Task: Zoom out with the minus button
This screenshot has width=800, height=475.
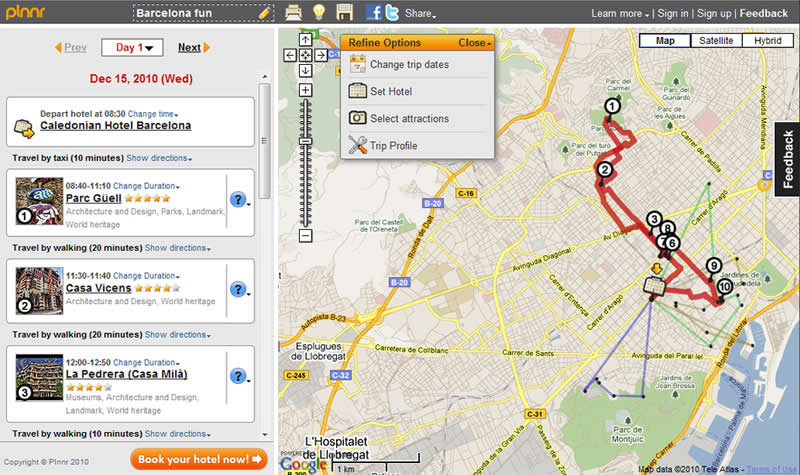Action: click(x=305, y=236)
